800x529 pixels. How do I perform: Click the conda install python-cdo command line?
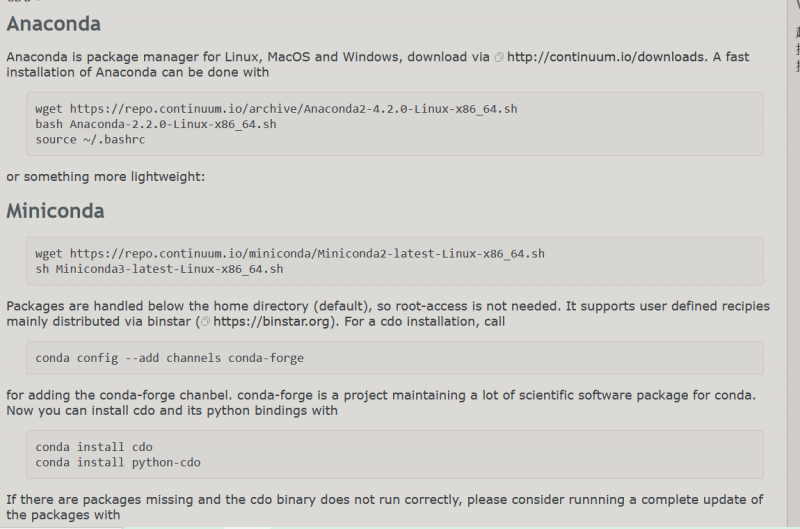(x=118, y=462)
